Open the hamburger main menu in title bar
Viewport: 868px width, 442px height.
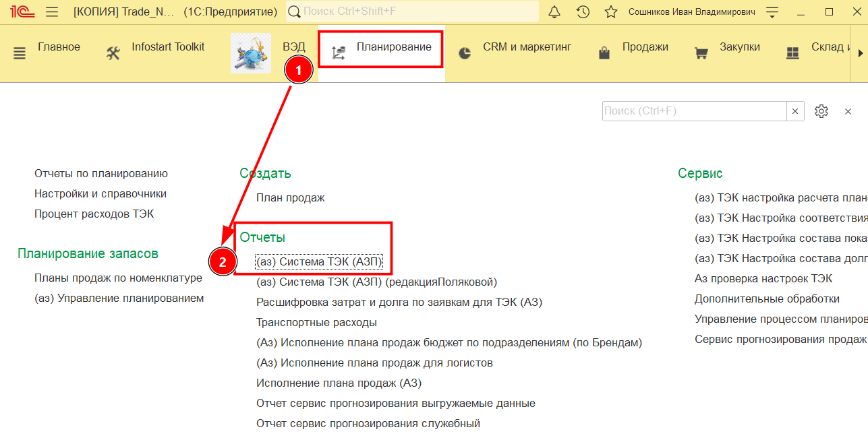pos(52,12)
